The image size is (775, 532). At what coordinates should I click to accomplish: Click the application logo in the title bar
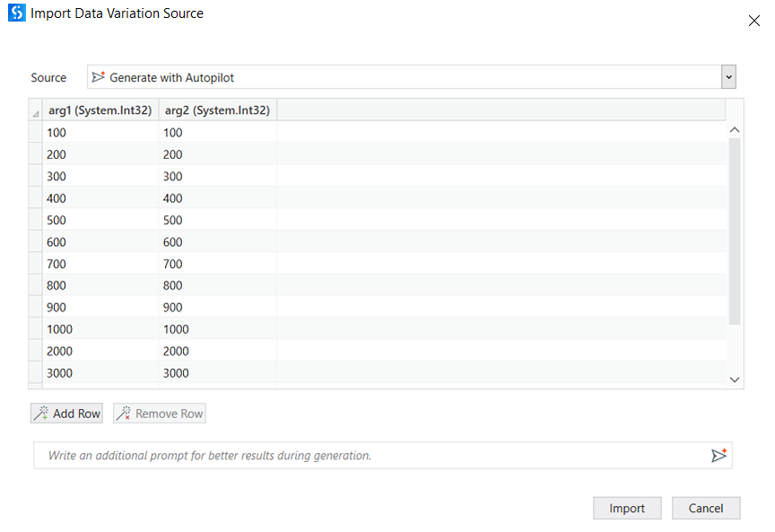(x=15, y=13)
